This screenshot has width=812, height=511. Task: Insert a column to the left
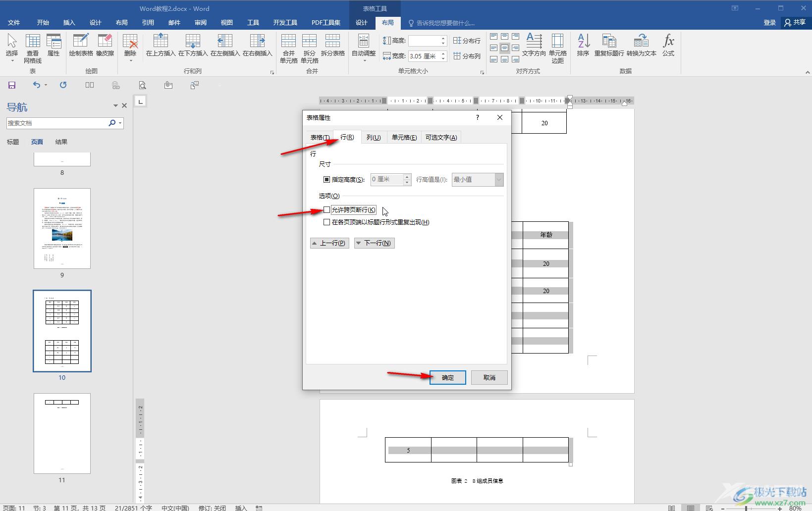(225, 45)
